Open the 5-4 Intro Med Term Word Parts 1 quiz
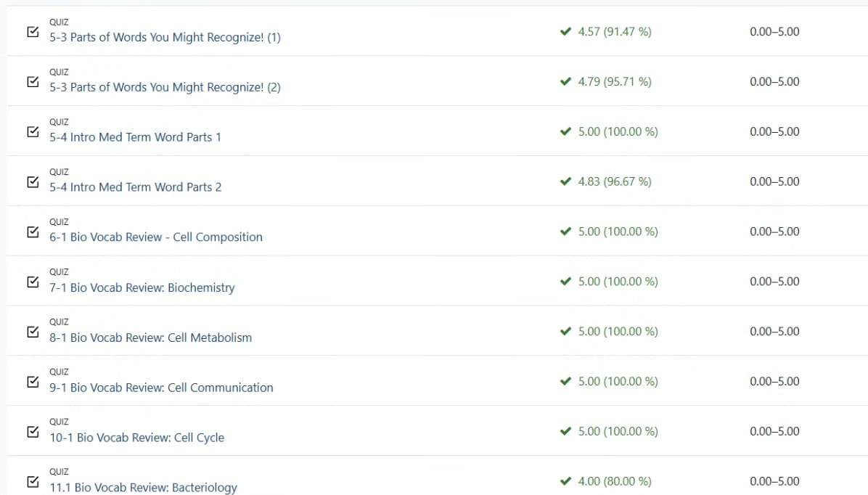Screen dimensions: 868x495 pyautogui.click(x=135, y=137)
